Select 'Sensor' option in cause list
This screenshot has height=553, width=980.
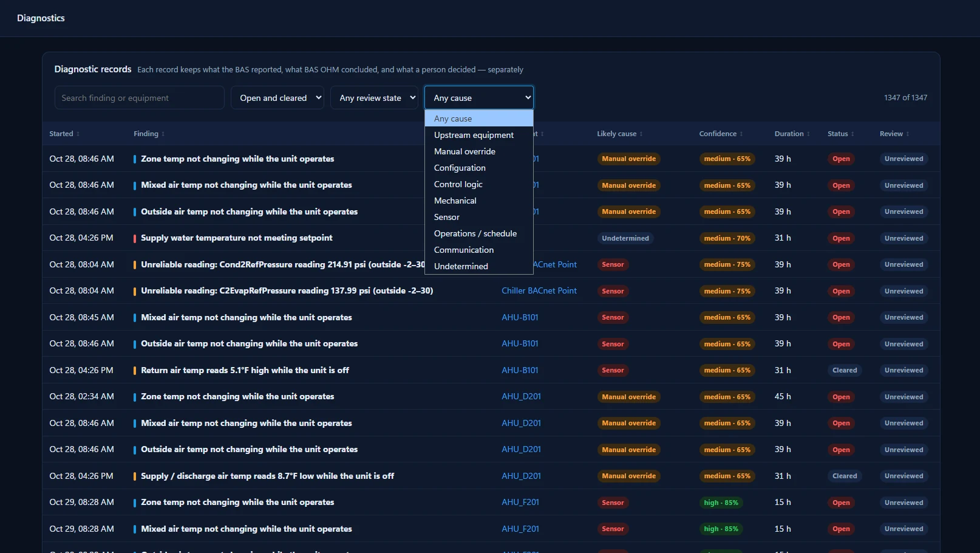(x=478, y=217)
